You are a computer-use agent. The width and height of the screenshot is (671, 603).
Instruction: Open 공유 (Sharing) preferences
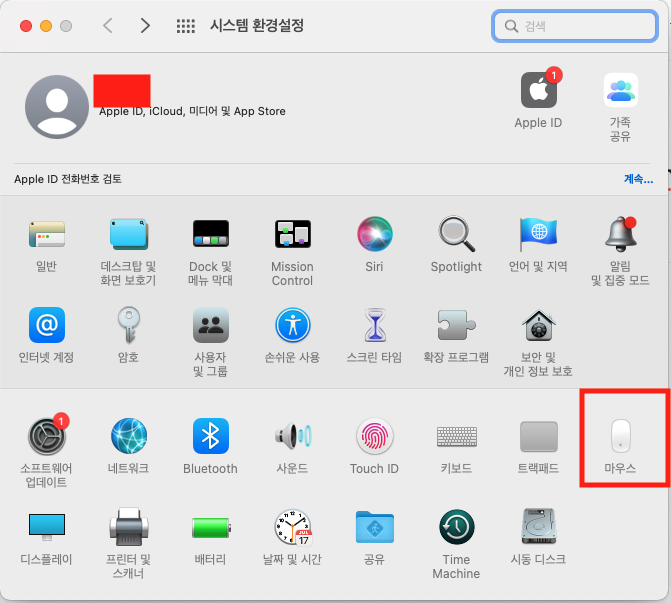(x=374, y=527)
